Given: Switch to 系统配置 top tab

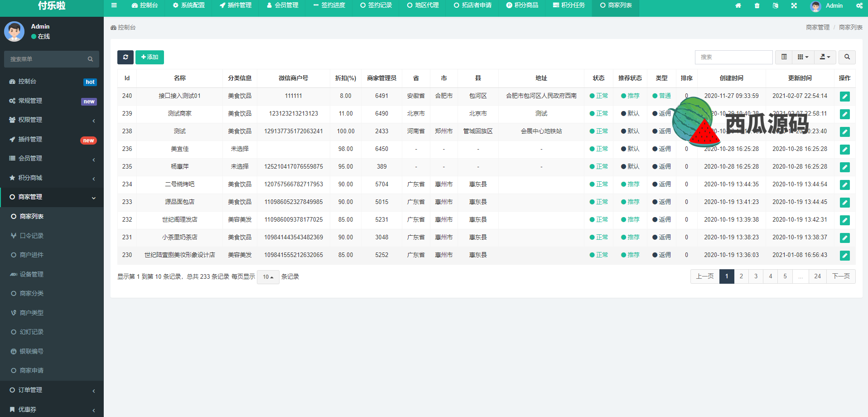Looking at the screenshot, I should click(189, 5).
